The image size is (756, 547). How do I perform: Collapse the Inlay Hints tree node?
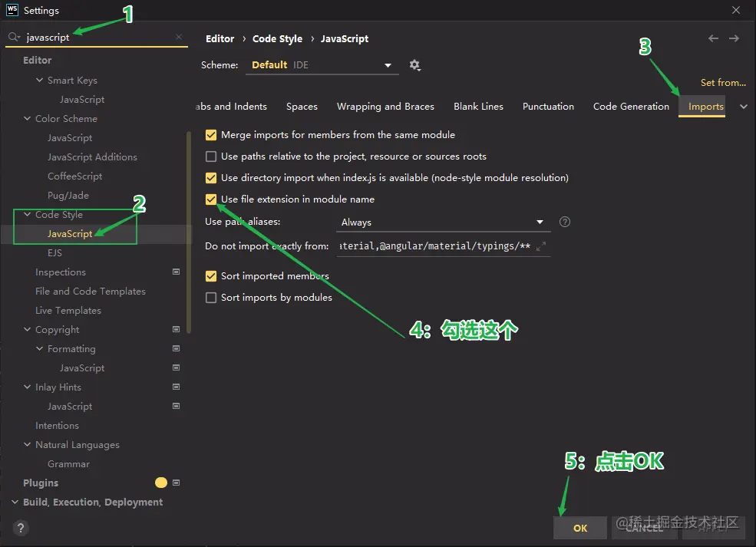tap(27, 387)
